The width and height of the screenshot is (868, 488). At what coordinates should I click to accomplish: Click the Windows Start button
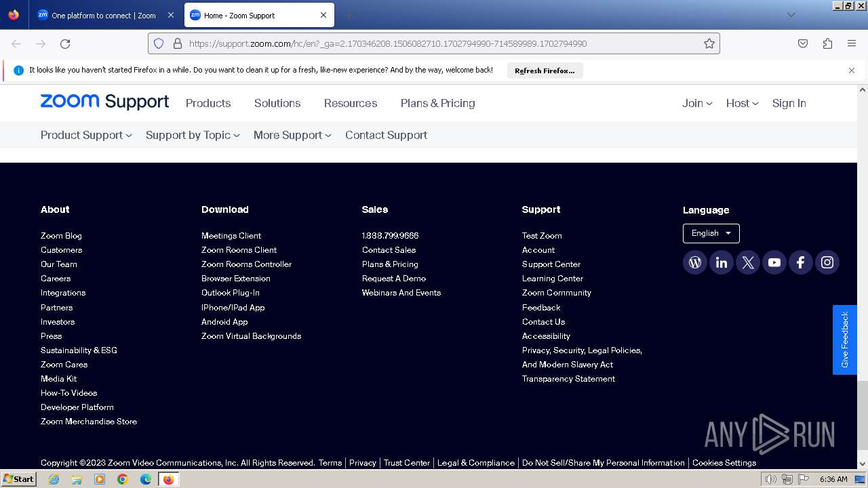click(19, 479)
